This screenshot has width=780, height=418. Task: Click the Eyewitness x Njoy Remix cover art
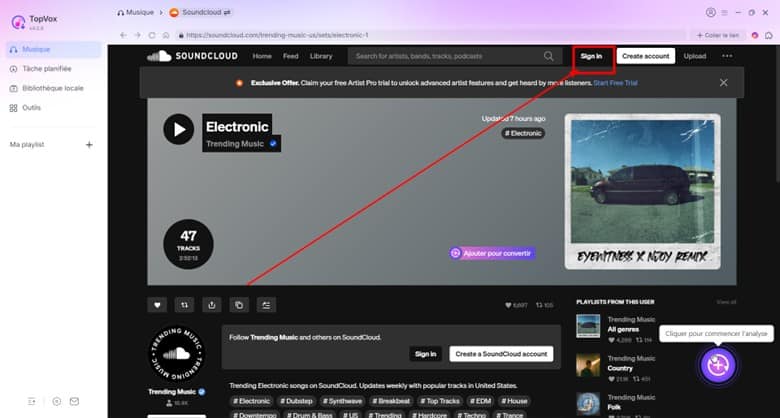click(x=642, y=192)
